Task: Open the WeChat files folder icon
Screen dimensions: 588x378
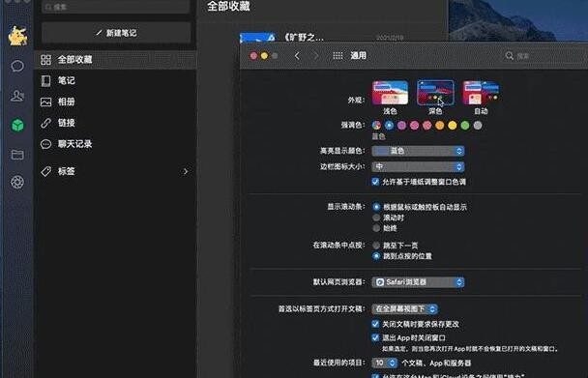Action: point(17,155)
